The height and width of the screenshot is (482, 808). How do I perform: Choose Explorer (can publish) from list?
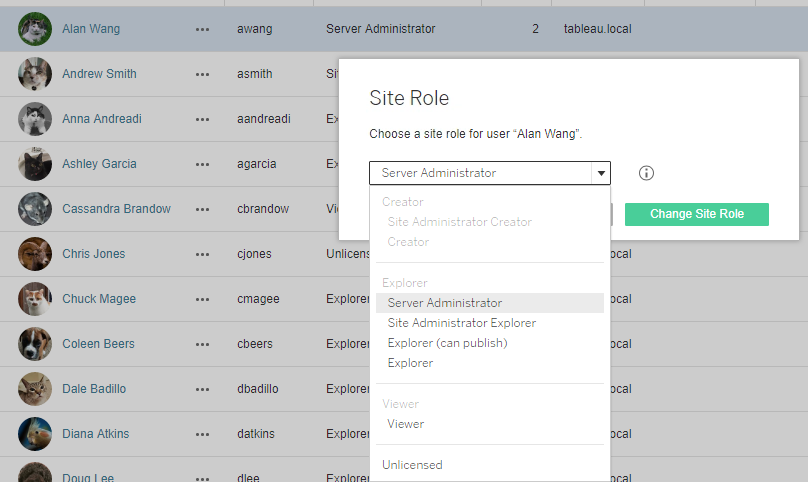click(447, 343)
